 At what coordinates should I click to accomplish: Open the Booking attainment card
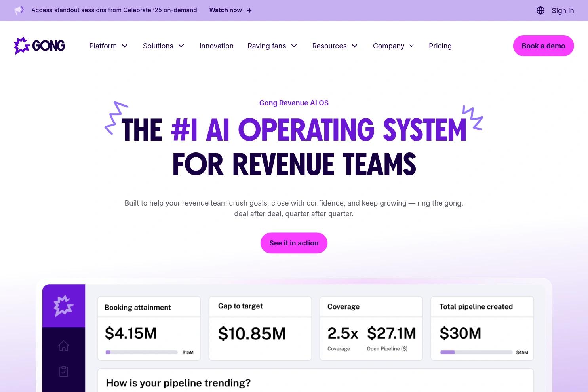coord(149,328)
